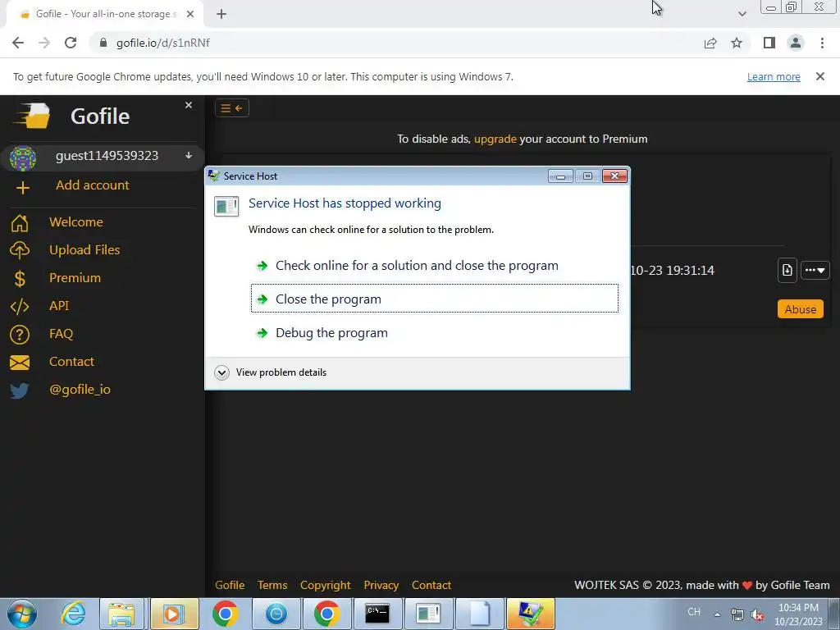Click the share page icon in address bar
This screenshot has height=630, width=840.
pos(710,43)
